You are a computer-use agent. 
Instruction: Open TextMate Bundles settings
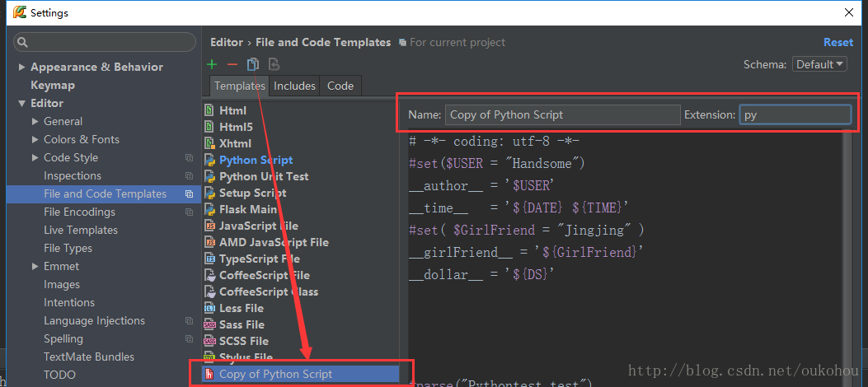(89, 357)
